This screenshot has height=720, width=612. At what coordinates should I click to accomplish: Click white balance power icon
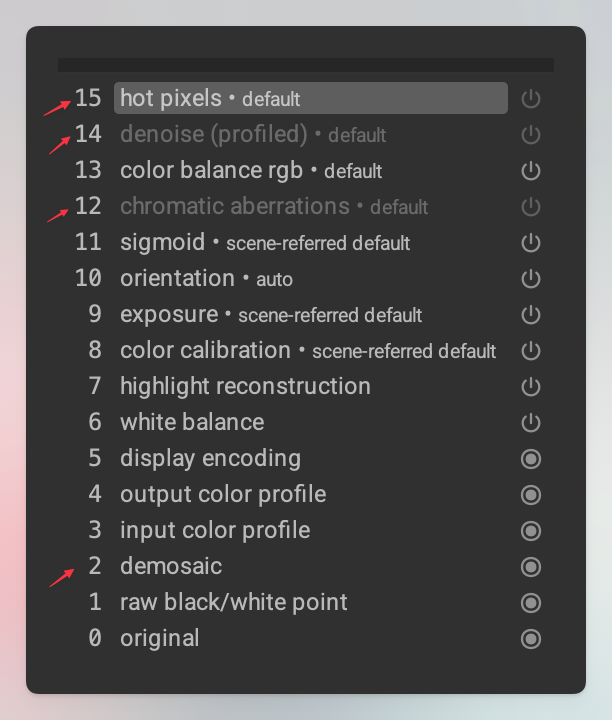(531, 423)
